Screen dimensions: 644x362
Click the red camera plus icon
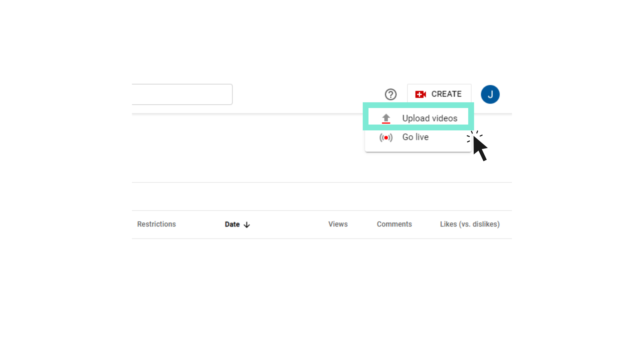[421, 94]
